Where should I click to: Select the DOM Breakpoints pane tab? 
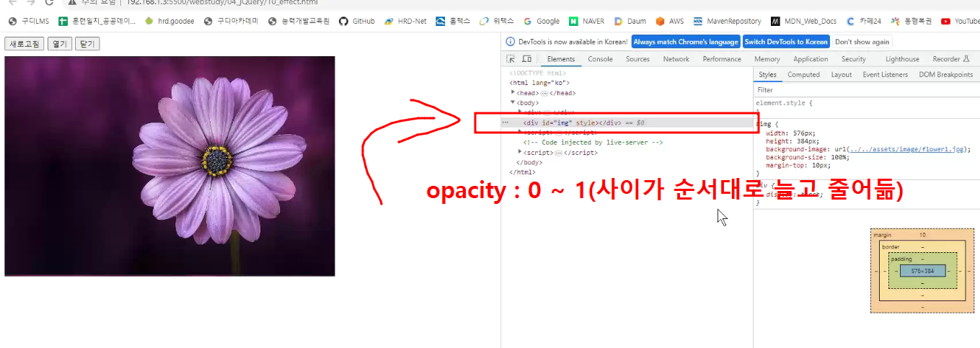[945, 74]
